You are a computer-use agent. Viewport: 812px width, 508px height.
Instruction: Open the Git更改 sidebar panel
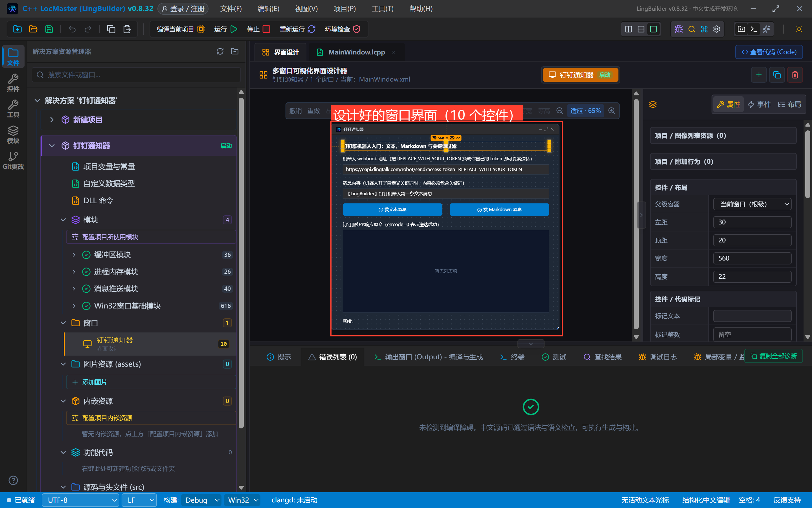coord(13,160)
